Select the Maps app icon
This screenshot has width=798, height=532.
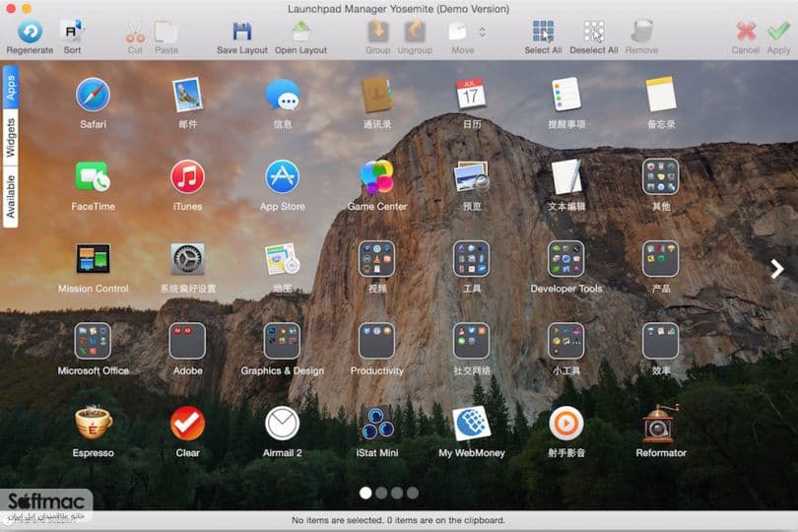point(283,259)
